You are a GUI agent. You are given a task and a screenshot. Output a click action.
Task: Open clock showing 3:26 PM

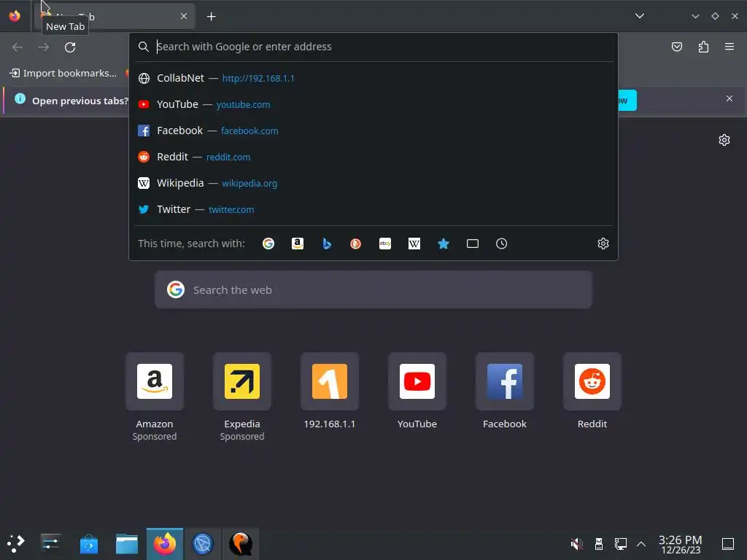[x=681, y=544]
